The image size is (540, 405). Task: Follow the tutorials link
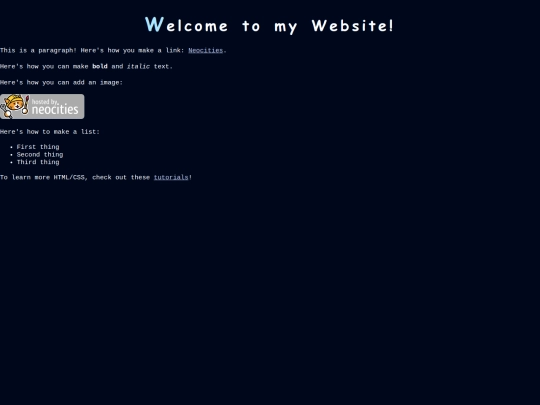point(171,177)
